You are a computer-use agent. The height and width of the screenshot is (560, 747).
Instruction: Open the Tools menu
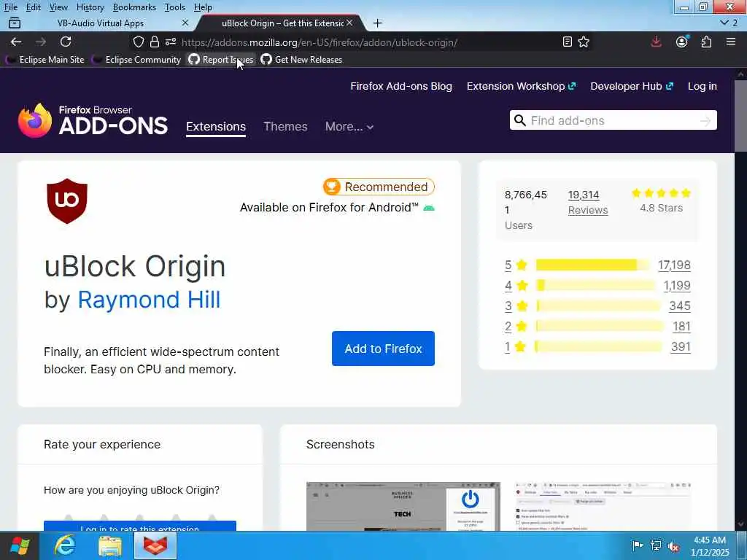[x=175, y=7]
